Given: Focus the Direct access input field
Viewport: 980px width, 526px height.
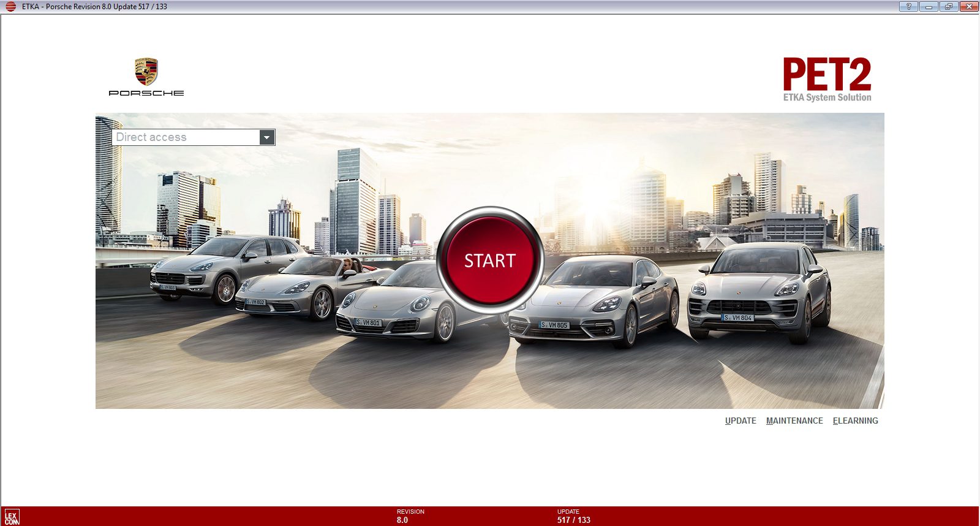Looking at the screenshot, I should (x=186, y=137).
